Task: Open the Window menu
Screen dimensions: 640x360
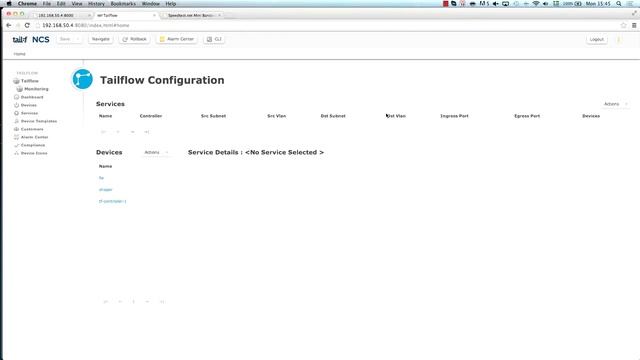Action: click(151, 4)
